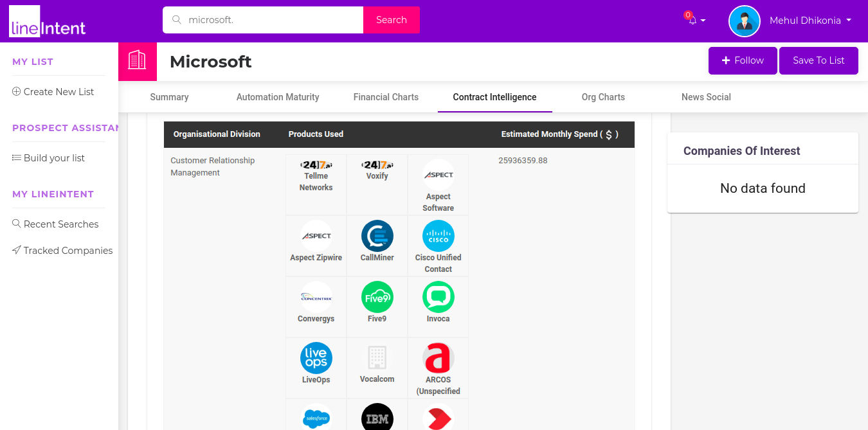The height and width of the screenshot is (430, 868).
Task: Open the LiveOps logo
Action: coord(316,358)
